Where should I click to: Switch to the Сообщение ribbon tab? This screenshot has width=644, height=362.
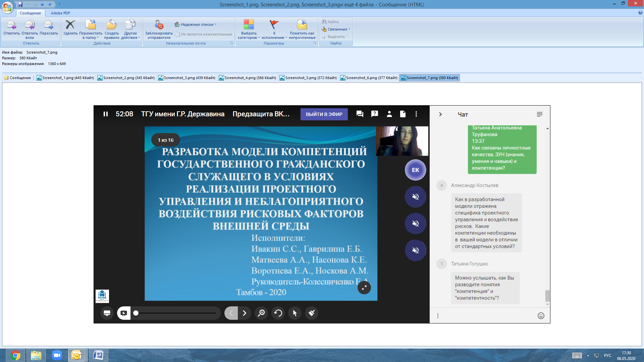click(30, 13)
